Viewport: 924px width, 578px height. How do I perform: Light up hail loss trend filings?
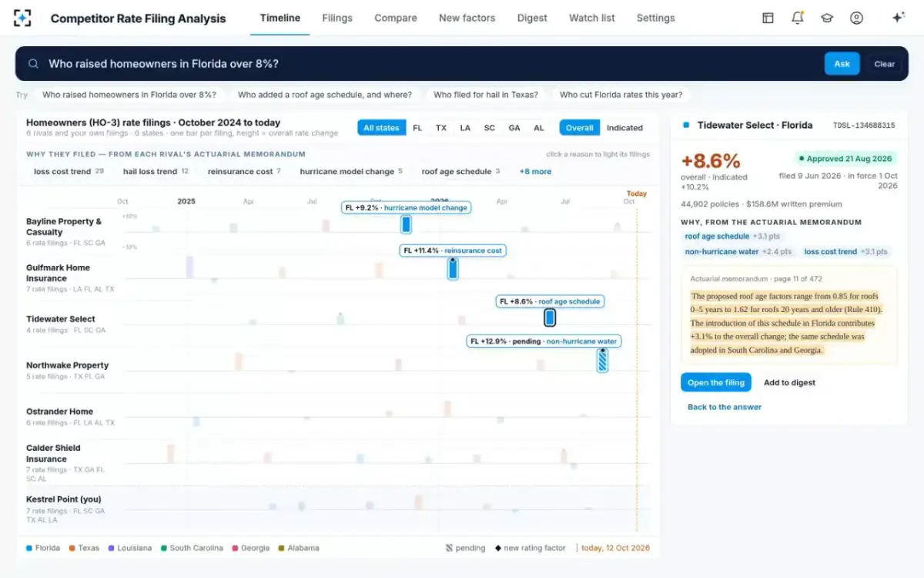pyautogui.click(x=156, y=171)
